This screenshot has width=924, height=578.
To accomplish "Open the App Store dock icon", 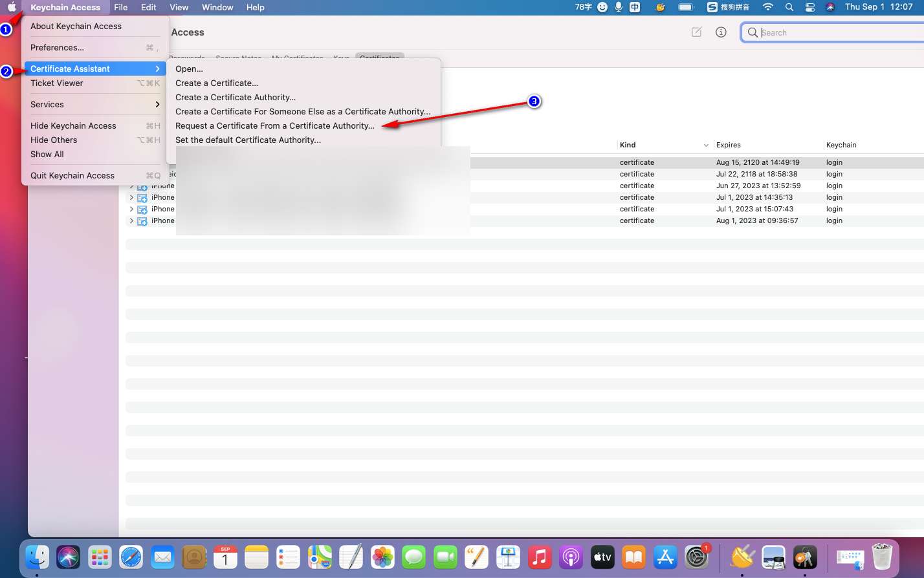I will click(665, 557).
